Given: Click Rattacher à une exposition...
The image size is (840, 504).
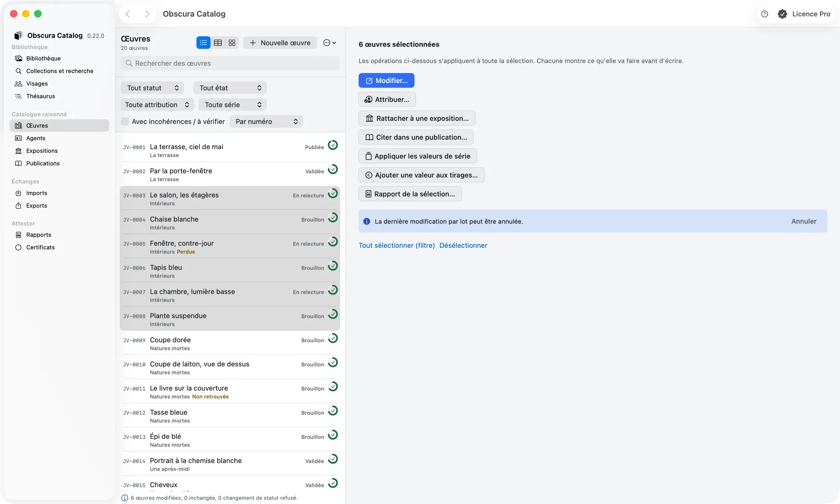Looking at the screenshot, I should click(x=417, y=118).
